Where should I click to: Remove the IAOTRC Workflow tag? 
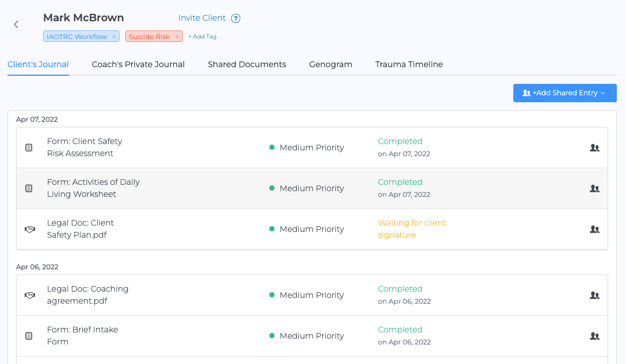pyautogui.click(x=114, y=37)
